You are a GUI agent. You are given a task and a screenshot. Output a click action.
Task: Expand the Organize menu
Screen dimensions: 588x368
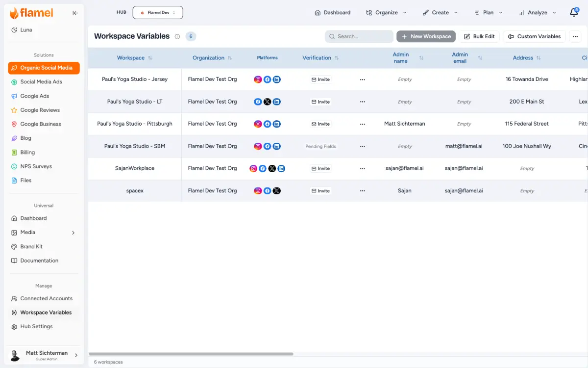coord(386,13)
